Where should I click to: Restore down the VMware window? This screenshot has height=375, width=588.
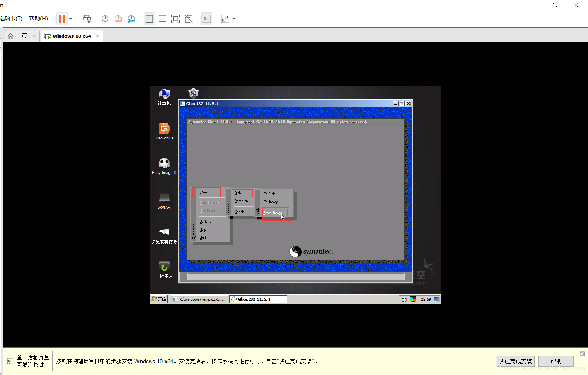555,5
